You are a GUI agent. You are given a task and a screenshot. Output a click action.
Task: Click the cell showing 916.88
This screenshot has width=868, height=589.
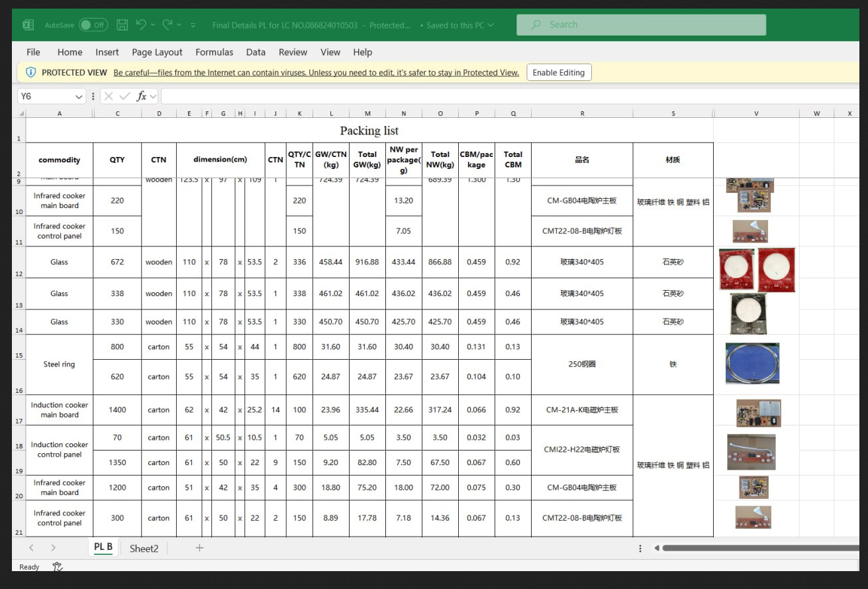coord(367,262)
